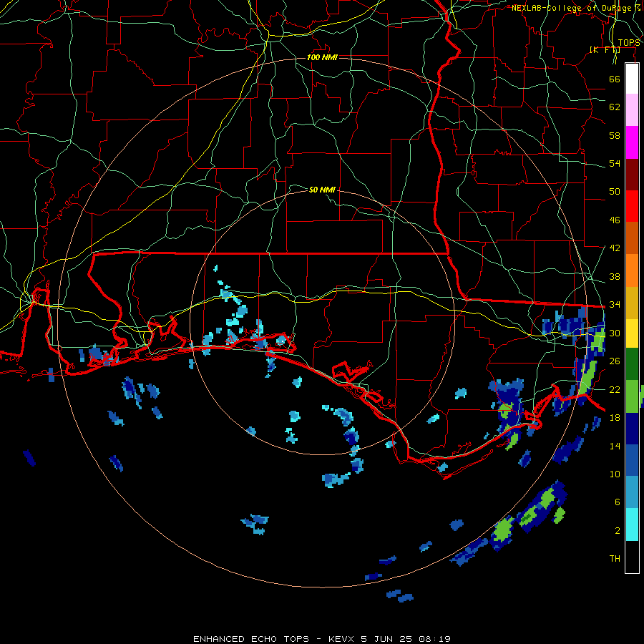Click the "50" legend value
The width and height of the screenshot is (644, 644).
click(615, 192)
